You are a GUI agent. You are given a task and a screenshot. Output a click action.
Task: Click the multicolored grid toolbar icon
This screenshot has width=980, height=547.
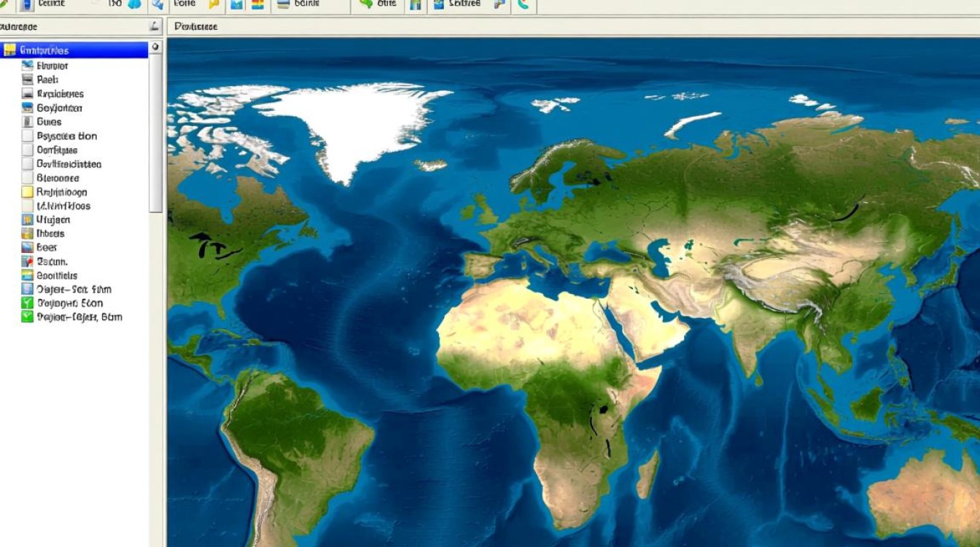[x=257, y=5]
